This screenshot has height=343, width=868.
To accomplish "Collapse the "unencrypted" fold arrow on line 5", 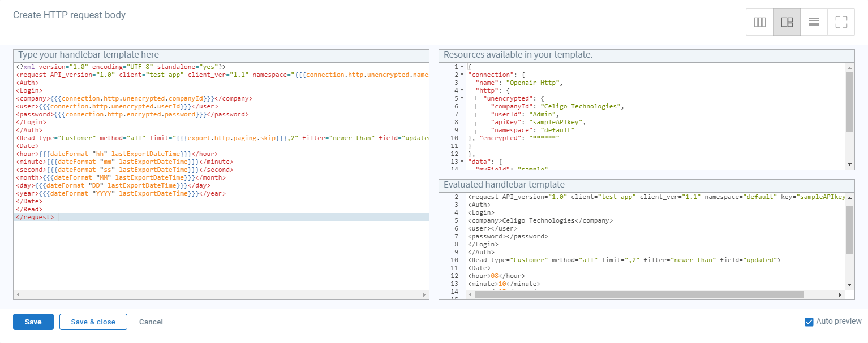I will click(x=462, y=98).
